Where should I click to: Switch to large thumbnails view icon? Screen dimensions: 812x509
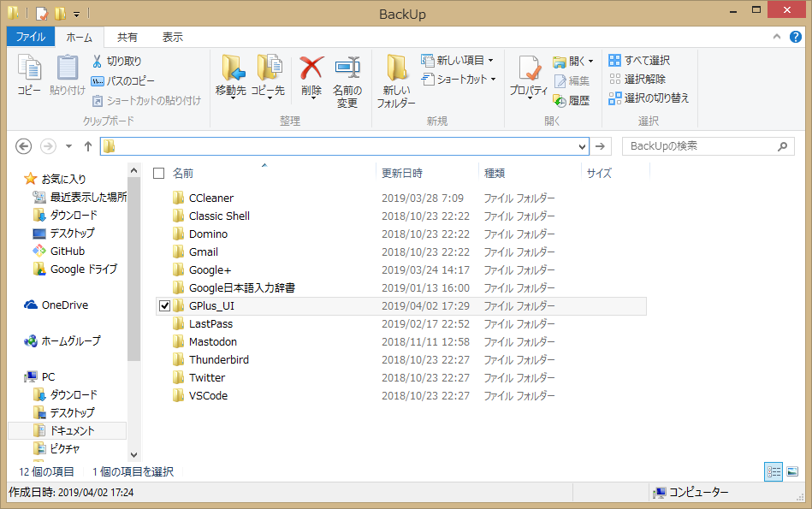(792, 471)
